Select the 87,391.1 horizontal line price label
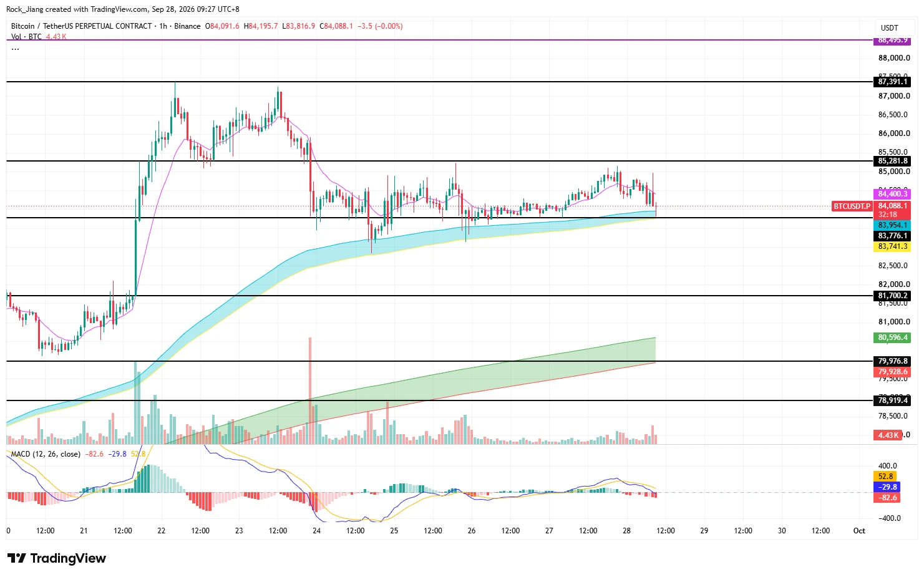The height and width of the screenshot is (577, 924). 893,82
